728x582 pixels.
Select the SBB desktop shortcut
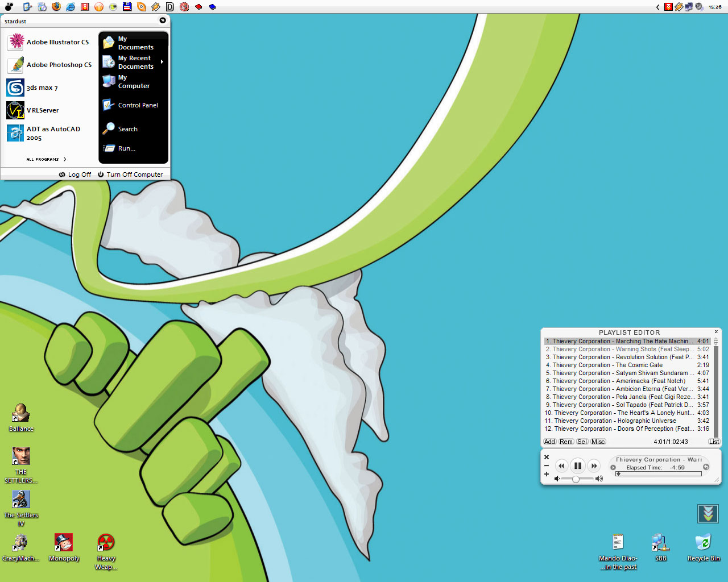[660, 547]
